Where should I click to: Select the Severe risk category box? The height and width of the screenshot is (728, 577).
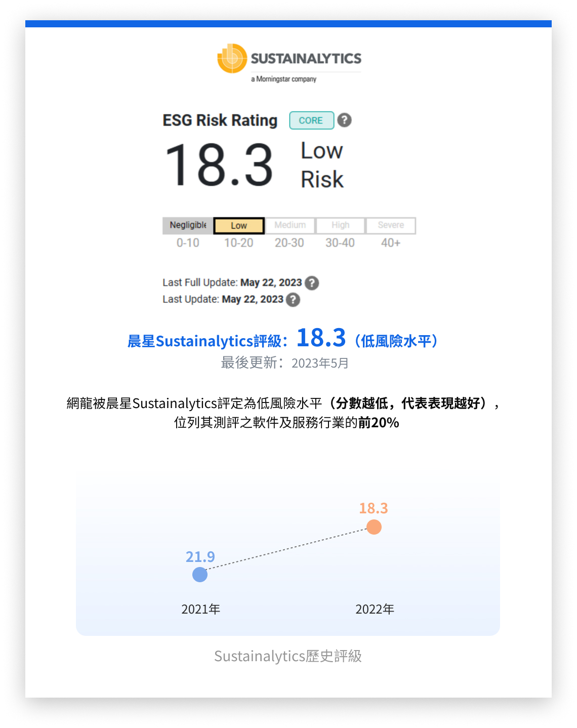(391, 225)
